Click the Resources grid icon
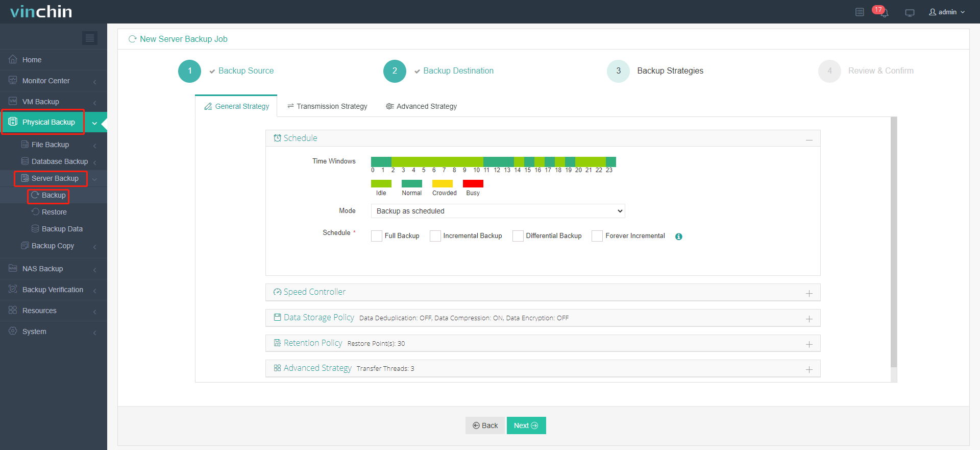The height and width of the screenshot is (450, 980). 13,310
